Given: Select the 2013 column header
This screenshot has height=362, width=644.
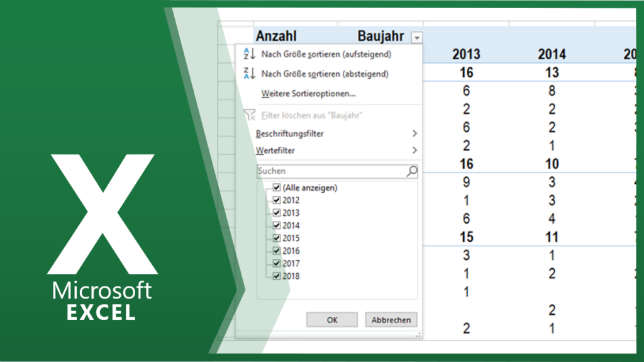Looking at the screenshot, I should [466, 54].
